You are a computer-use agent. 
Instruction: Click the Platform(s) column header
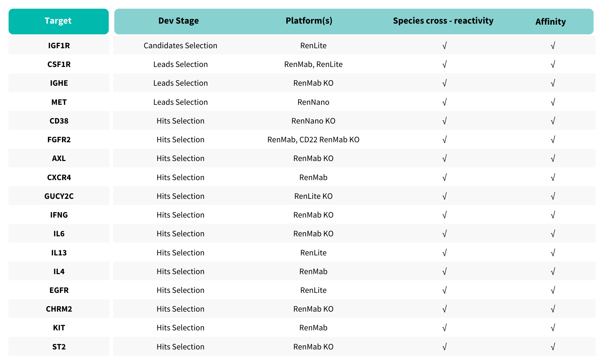tap(309, 21)
